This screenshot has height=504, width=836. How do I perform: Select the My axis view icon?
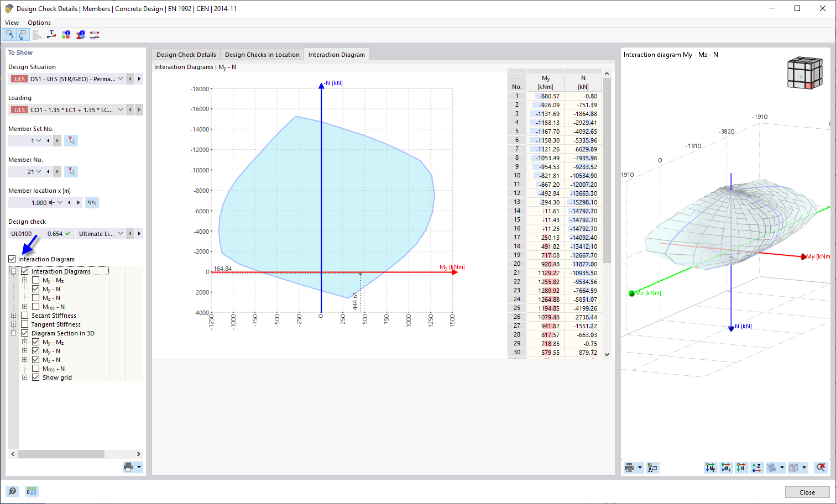(x=710, y=467)
